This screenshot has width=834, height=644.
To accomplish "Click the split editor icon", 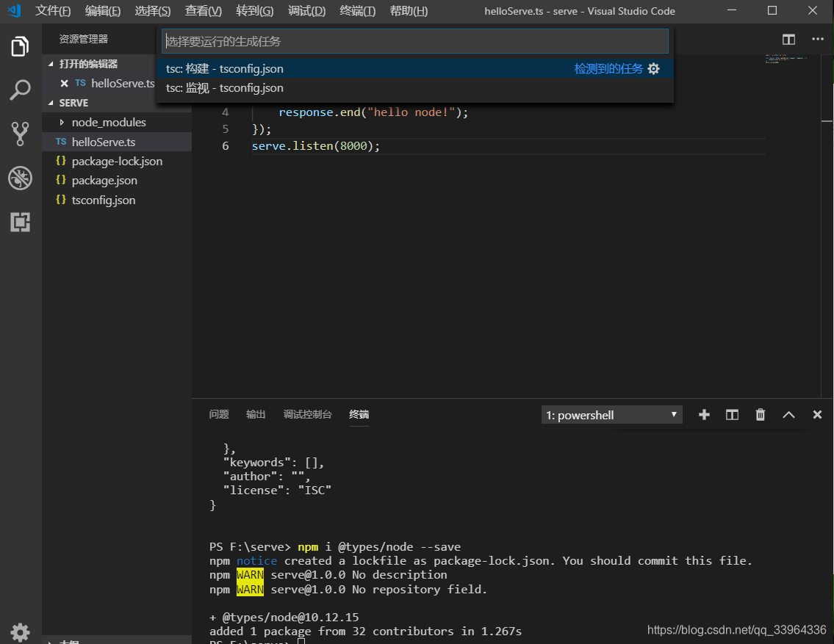I will 788,40.
